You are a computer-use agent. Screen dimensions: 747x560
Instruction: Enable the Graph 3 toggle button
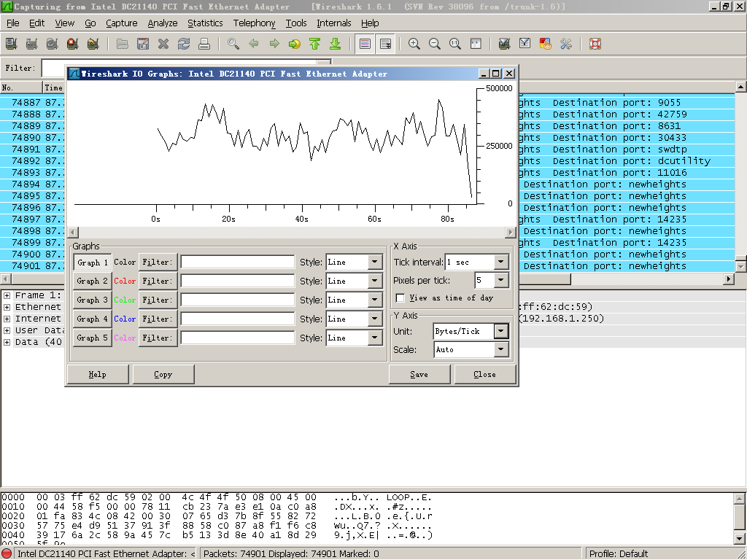(93, 300)
